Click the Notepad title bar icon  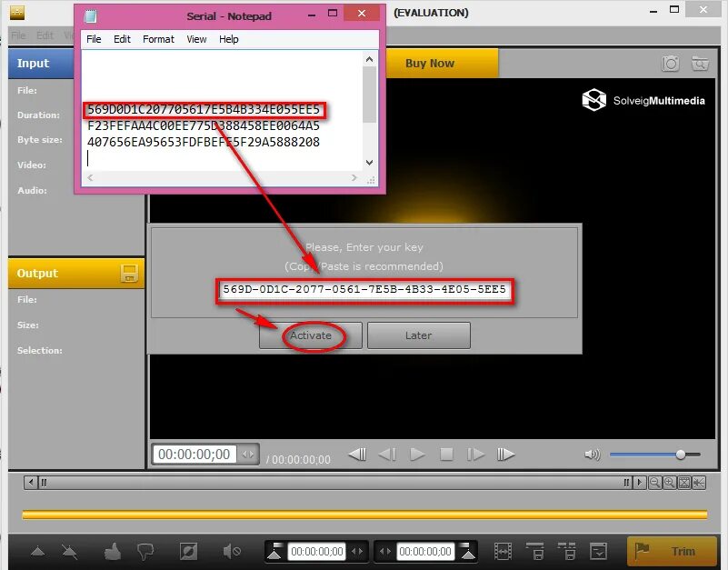tap(90, 16)
